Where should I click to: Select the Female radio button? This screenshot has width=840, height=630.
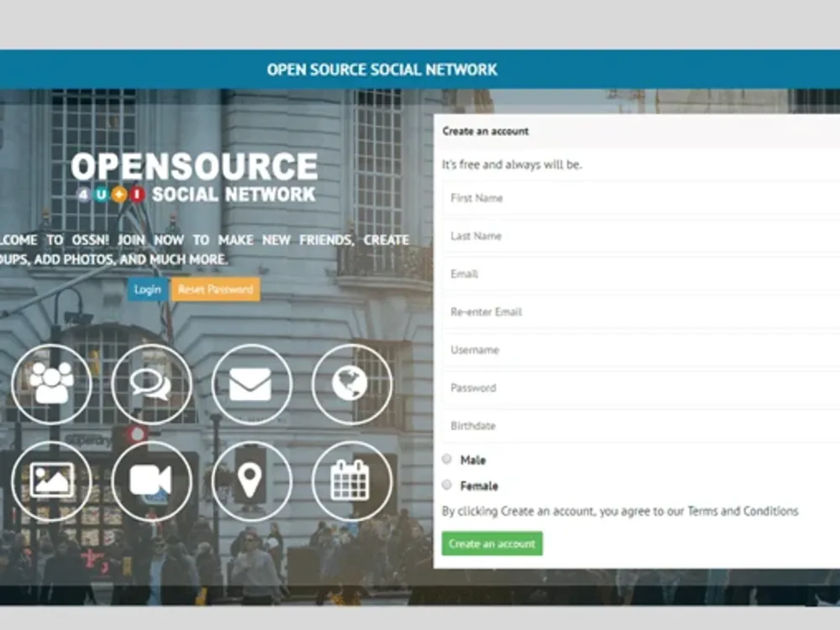(x=447, y=485)
